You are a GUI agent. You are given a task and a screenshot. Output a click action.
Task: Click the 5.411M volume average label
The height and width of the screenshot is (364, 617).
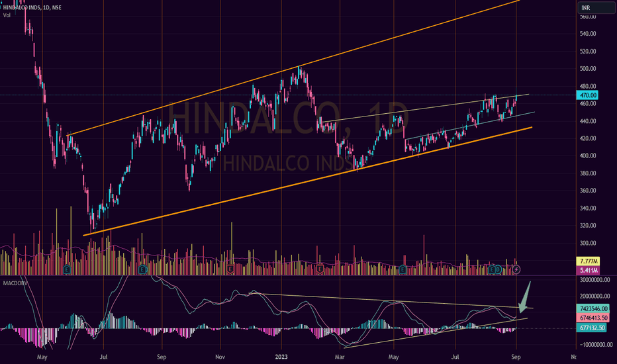pyautogui.click(x=588, y=270)
